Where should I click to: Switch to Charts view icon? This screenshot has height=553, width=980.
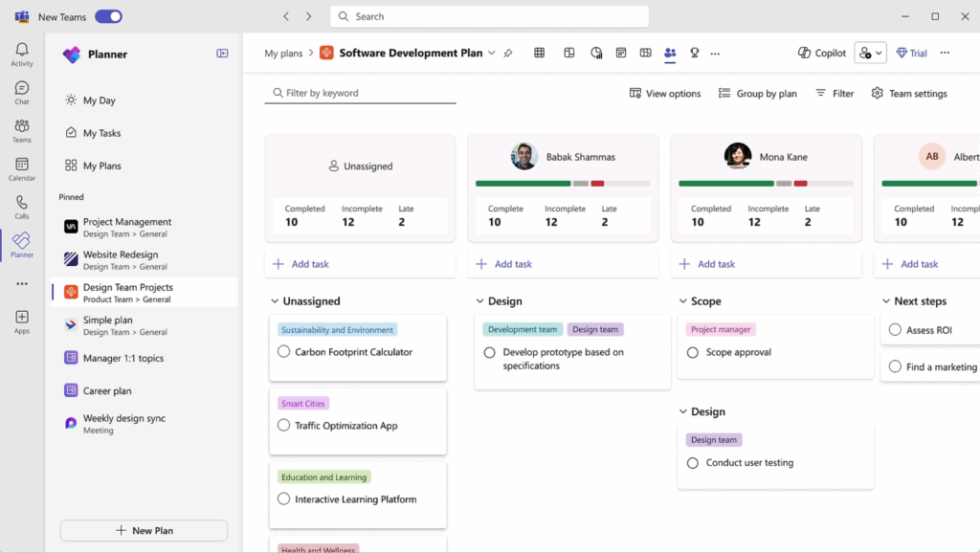[596, 54]
